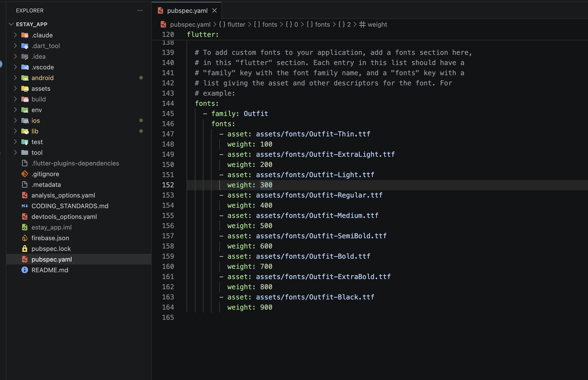Click the .idea folder icon
Image resolution: width=588 pixels, height=380 pixels.
25,57
